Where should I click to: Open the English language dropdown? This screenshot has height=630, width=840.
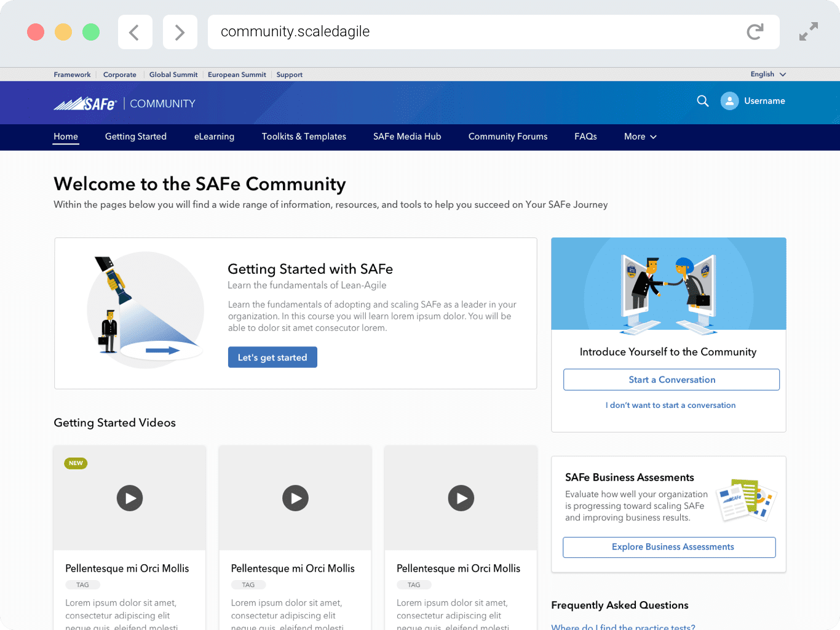click(x=768, y=74)
